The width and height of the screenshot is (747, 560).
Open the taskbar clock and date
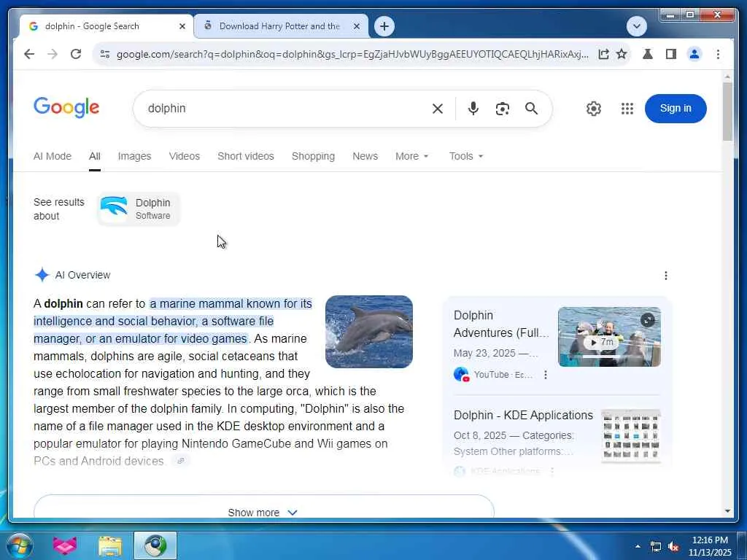709,546
